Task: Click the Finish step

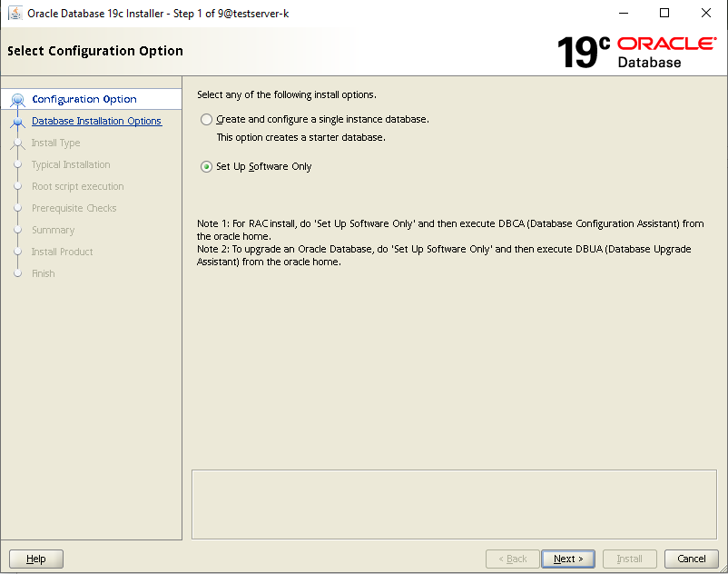Action: coord(44,273)
